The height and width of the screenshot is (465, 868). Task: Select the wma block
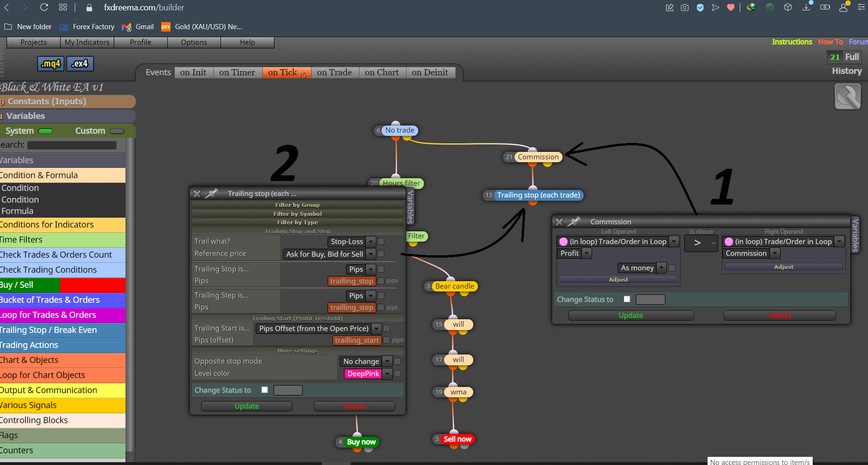[x=458, y=392]
